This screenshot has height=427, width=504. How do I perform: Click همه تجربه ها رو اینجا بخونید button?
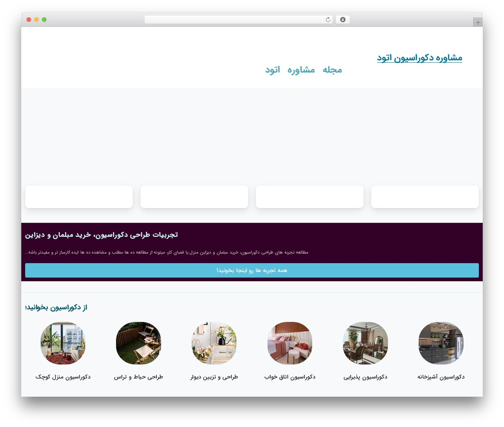[252, 270]
